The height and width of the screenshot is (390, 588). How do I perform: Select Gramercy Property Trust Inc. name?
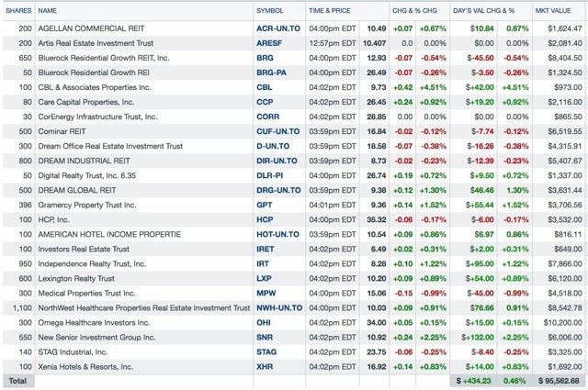tap(87, 205)
